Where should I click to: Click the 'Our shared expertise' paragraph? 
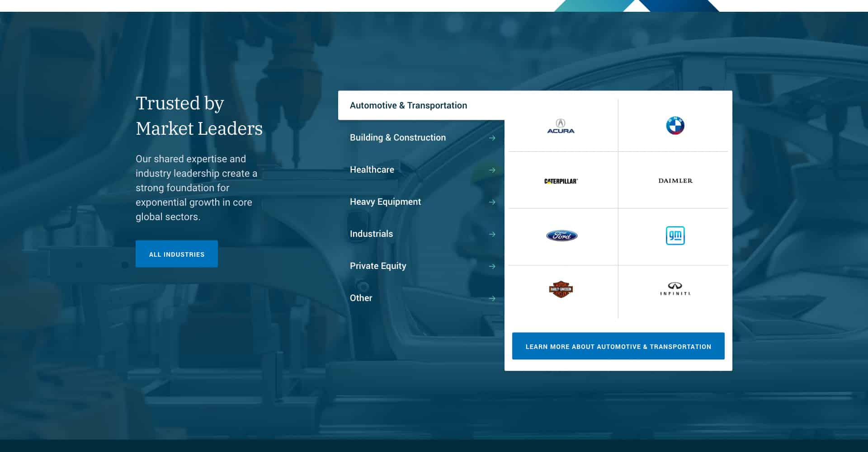click(197, 188)
